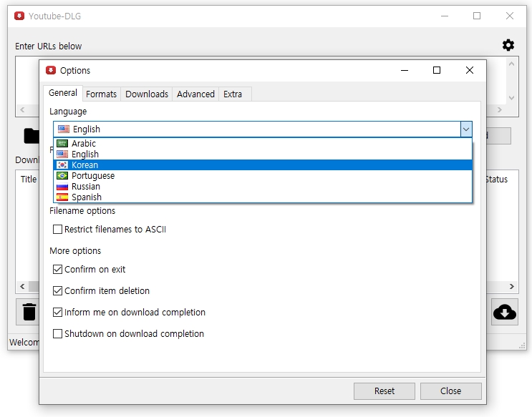Open settings gear in Youtube-DLG window
The height and width of the screenshot is (417, 532).
508,45
